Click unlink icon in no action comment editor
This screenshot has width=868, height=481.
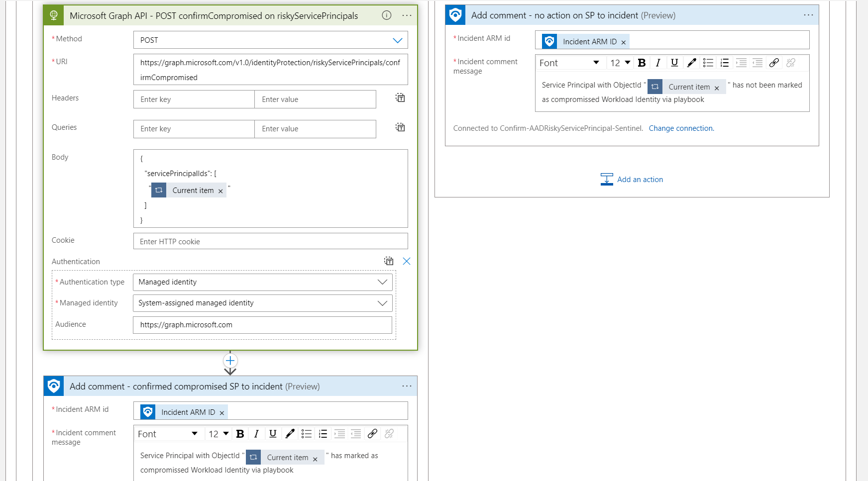(791, 63)
